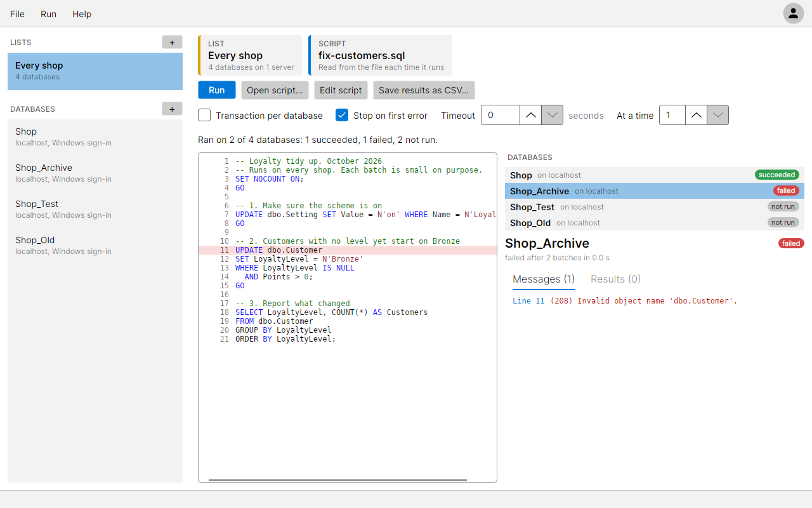Viewport: 812px width, 508px height.
Task: Uncheck Stop on first error
Action: (x=342, y=115)
